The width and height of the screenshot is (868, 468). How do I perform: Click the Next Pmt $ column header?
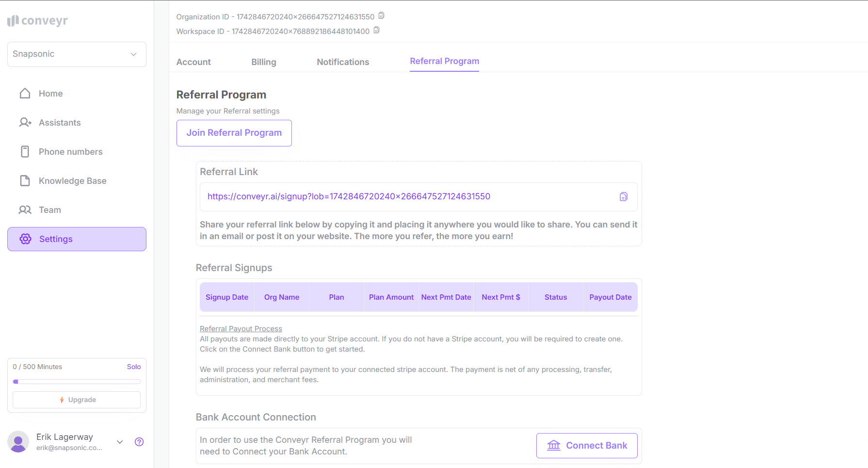(501, 297)
